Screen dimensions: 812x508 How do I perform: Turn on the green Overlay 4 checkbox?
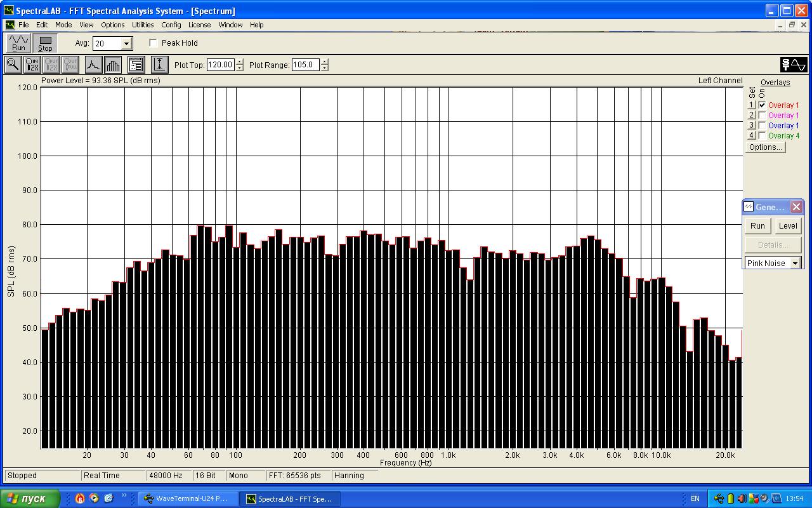tap(762, 136)
